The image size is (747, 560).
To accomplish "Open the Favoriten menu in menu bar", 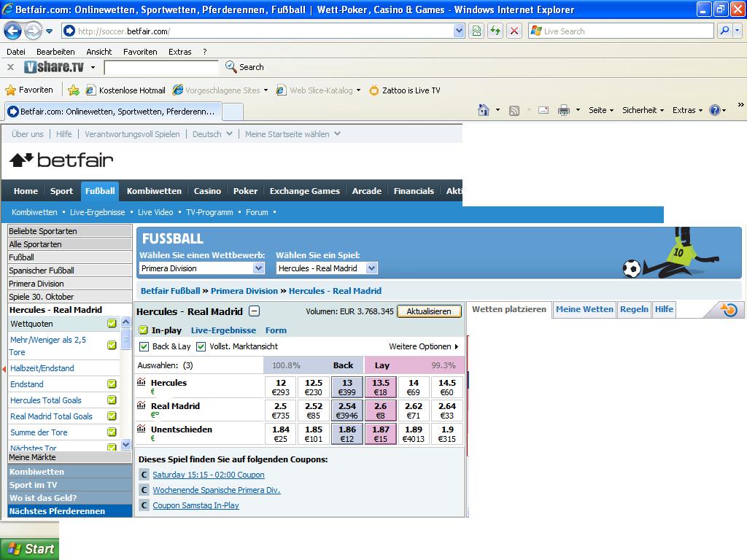I will pyautogui.click(x=140, y=52).
